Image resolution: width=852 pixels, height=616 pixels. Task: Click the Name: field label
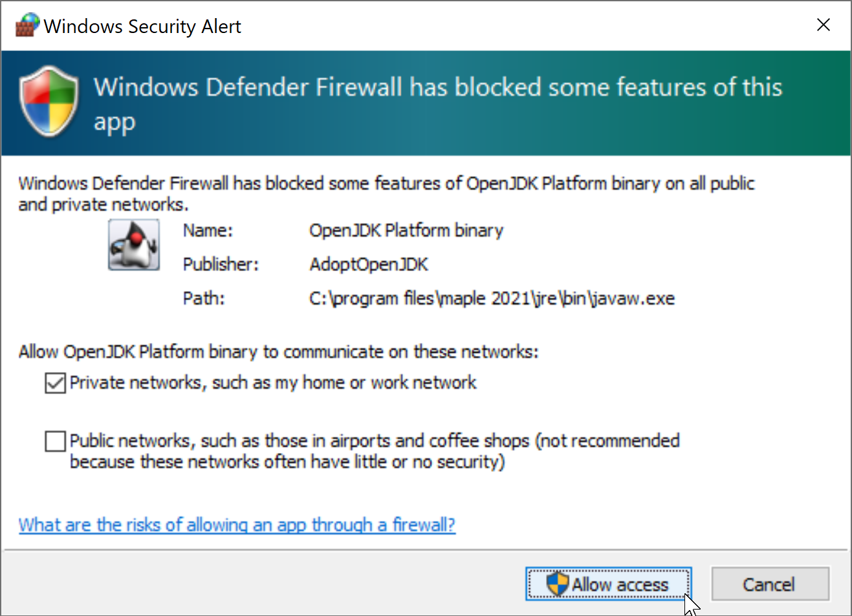tap(208, 230)
